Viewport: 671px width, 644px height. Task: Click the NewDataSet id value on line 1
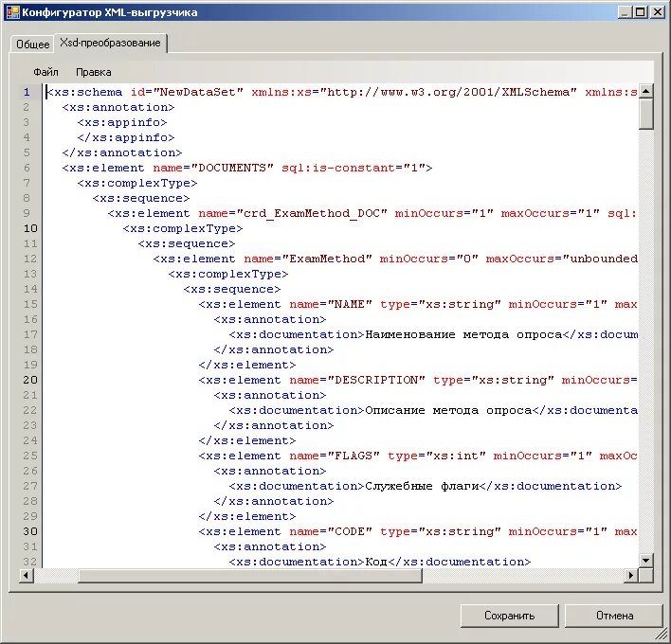tap(198, 92)
